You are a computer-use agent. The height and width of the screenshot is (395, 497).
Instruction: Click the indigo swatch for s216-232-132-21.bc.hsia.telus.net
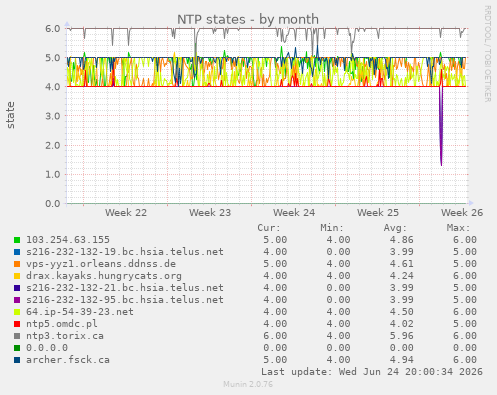tap(17, 288)
